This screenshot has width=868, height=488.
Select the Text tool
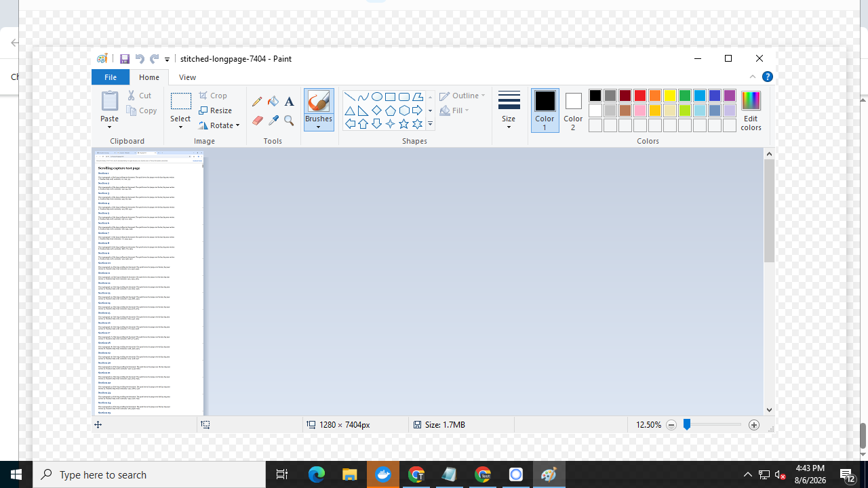click(289, 102)
